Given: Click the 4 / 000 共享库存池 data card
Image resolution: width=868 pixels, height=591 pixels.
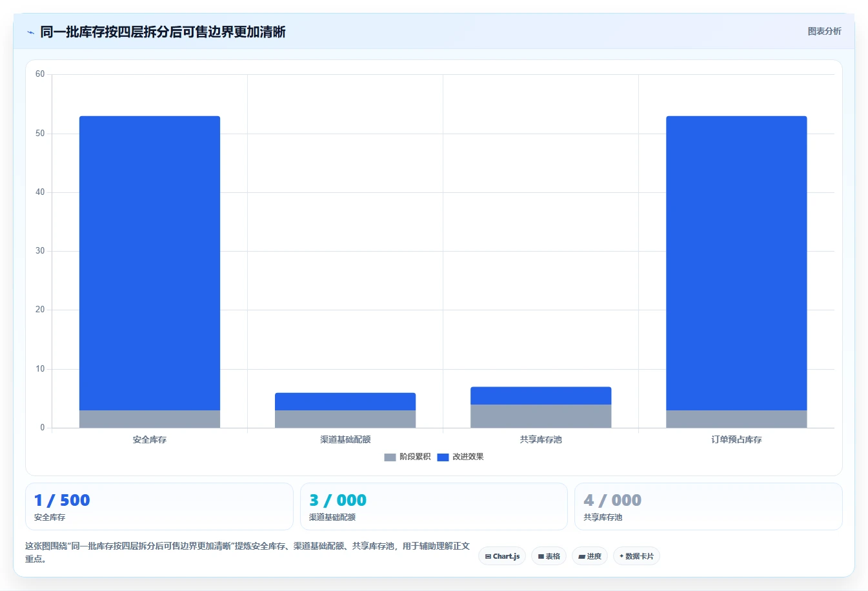Looking at the screenshot, I should [709, 506].
